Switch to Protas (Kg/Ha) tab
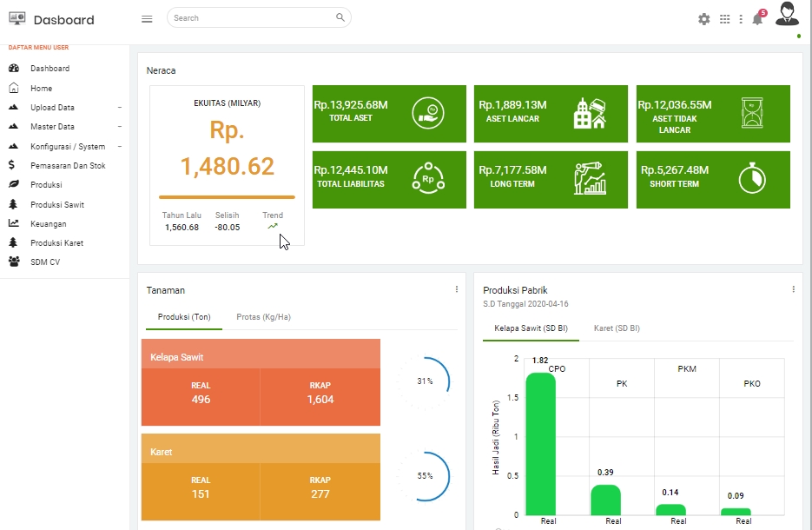This screenshot has width=812, height=530. 264,317
